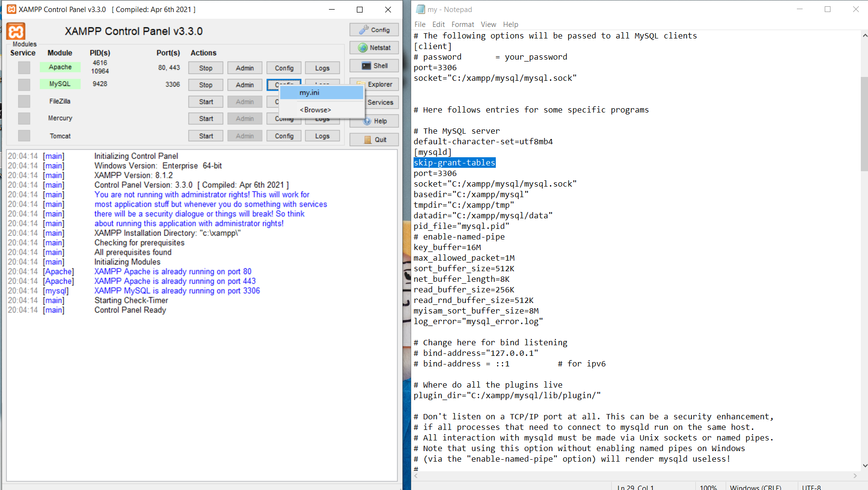868x490 pixels.
Task: Click the Windows (CRLF) status bar entry
Action: coord(755,487)
